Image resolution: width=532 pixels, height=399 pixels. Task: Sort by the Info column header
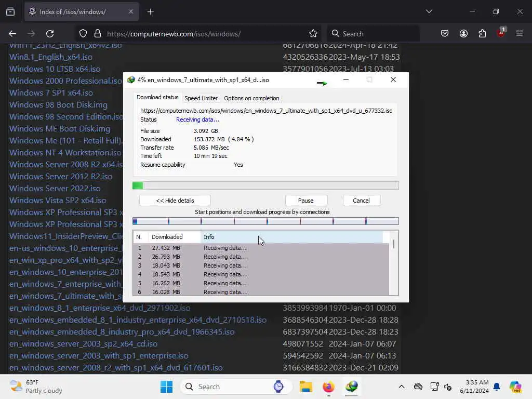pyautogui.click(x=292, y=237)
